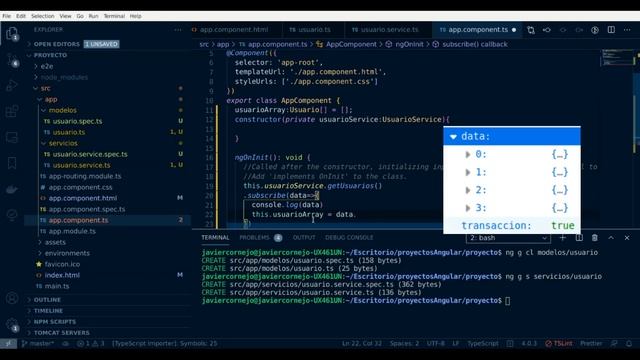
Task: Open Explorer panel More Actions ellipsis
Action: coord(178,30)
